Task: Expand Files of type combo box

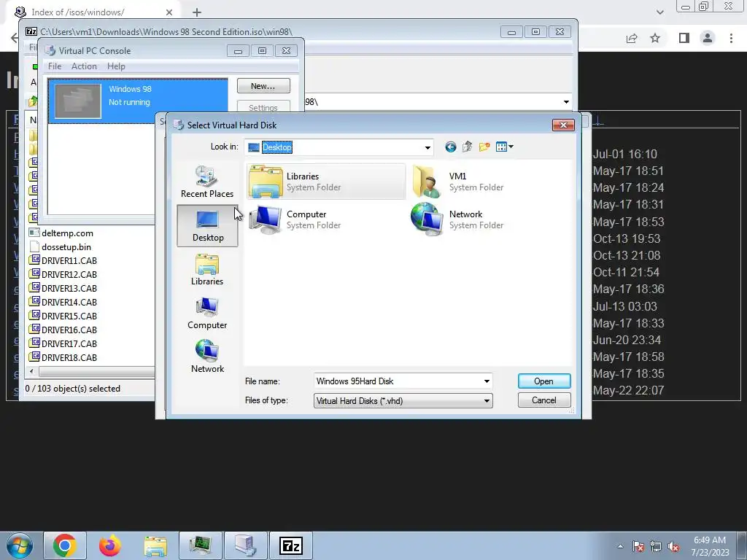Action: [403, 400]
